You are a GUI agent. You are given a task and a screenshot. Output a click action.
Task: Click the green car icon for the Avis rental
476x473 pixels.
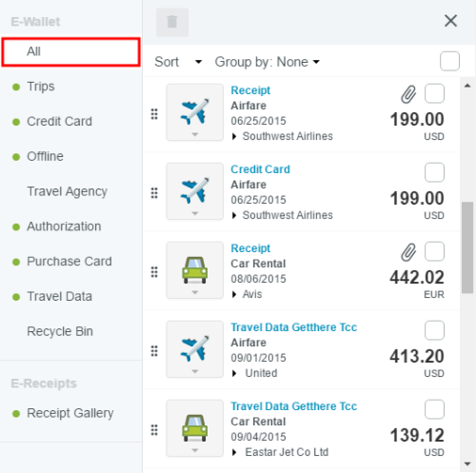tap(195, 270)
